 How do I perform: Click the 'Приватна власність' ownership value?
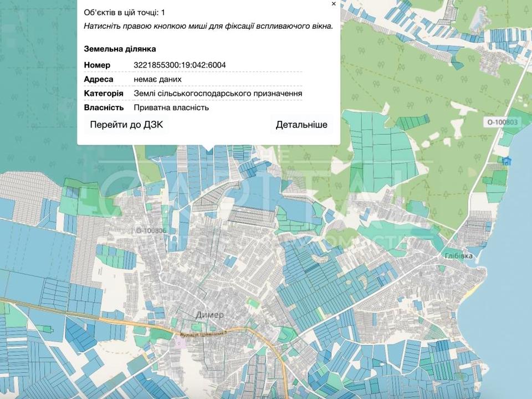[171, 108]
